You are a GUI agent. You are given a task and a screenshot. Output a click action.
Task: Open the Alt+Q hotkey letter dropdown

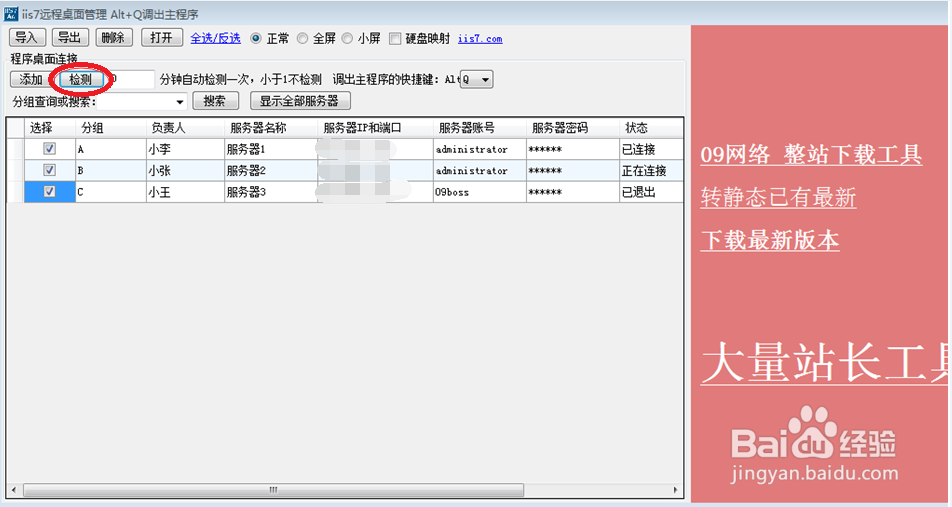pyautogui.click(x=484, y=80)
